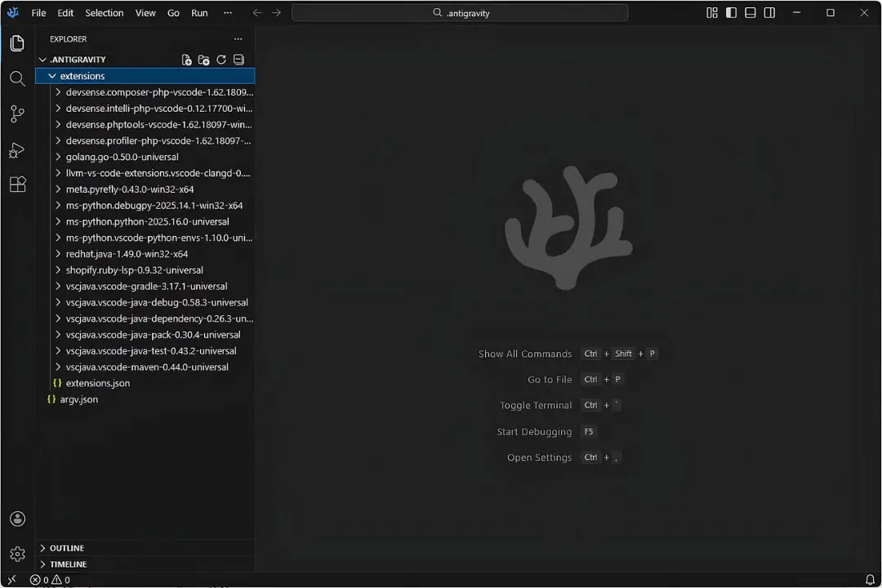Expand the meta.pyrefly-0.43.0-win32-x64 folder
The height and width of the screenshot is (588, 882).
click(145, 189)
